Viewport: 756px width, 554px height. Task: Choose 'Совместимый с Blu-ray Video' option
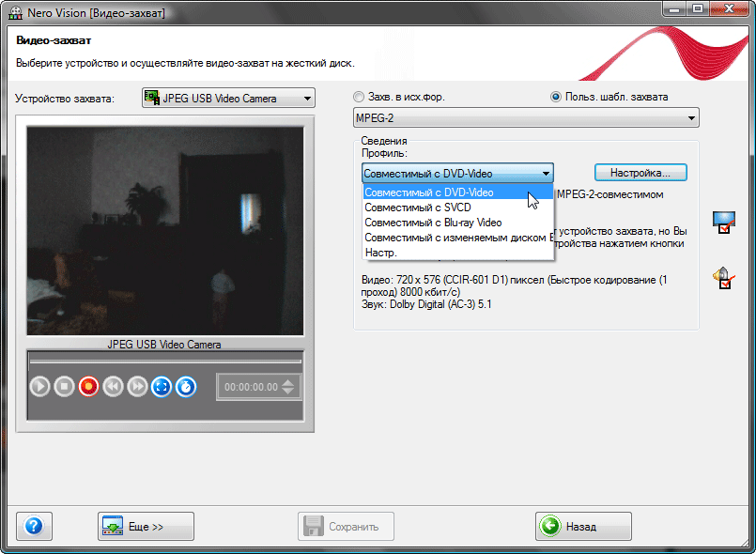pos(457,223)
